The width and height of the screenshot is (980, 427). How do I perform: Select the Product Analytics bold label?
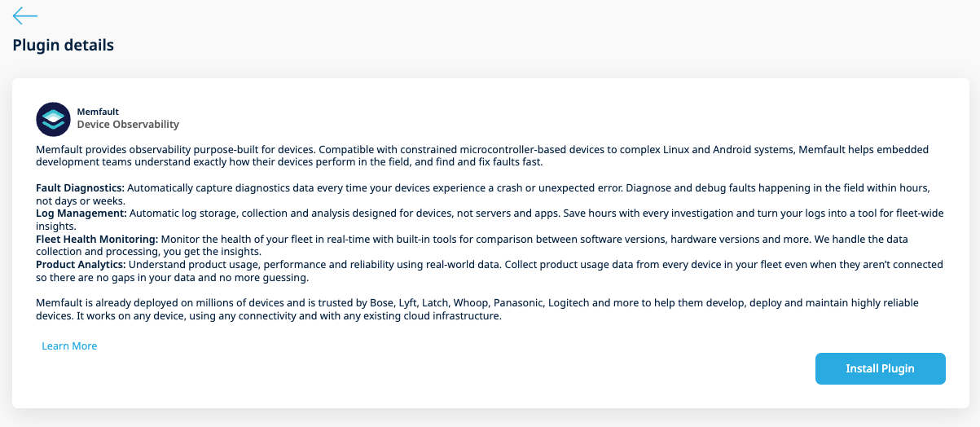[x=81, y=265]
